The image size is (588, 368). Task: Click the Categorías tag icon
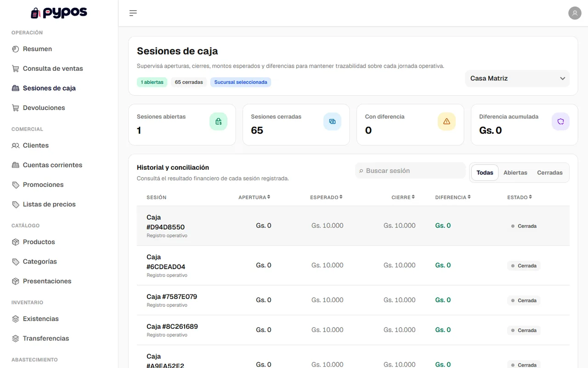16,262
